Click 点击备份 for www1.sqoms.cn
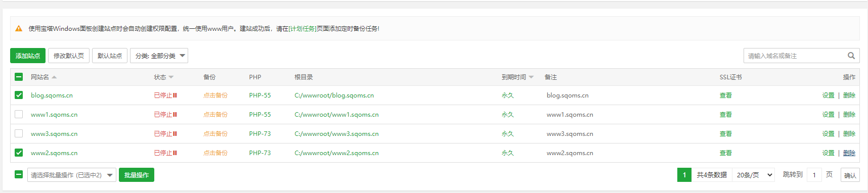 click(x=215, y=115)
